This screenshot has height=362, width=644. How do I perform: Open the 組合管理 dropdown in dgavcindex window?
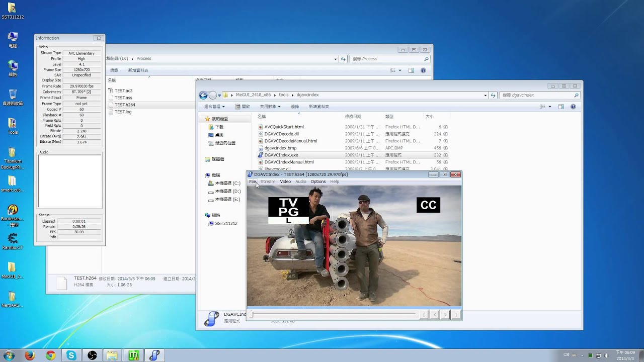214,107
